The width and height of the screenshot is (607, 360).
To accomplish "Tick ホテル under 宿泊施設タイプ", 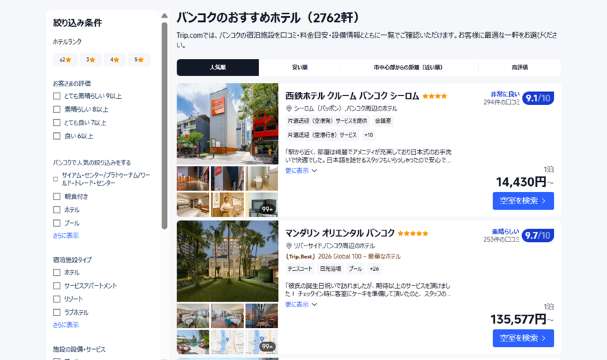I will (x=57, y=273).
